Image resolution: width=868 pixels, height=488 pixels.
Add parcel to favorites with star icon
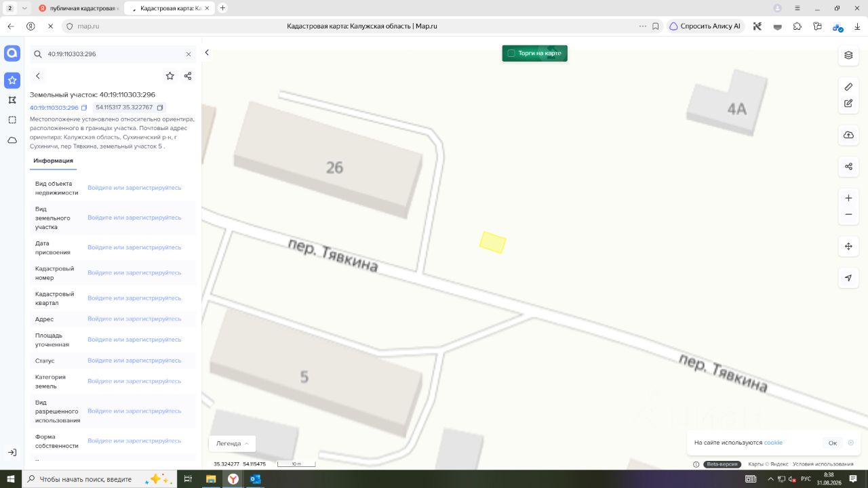[170, 76]
